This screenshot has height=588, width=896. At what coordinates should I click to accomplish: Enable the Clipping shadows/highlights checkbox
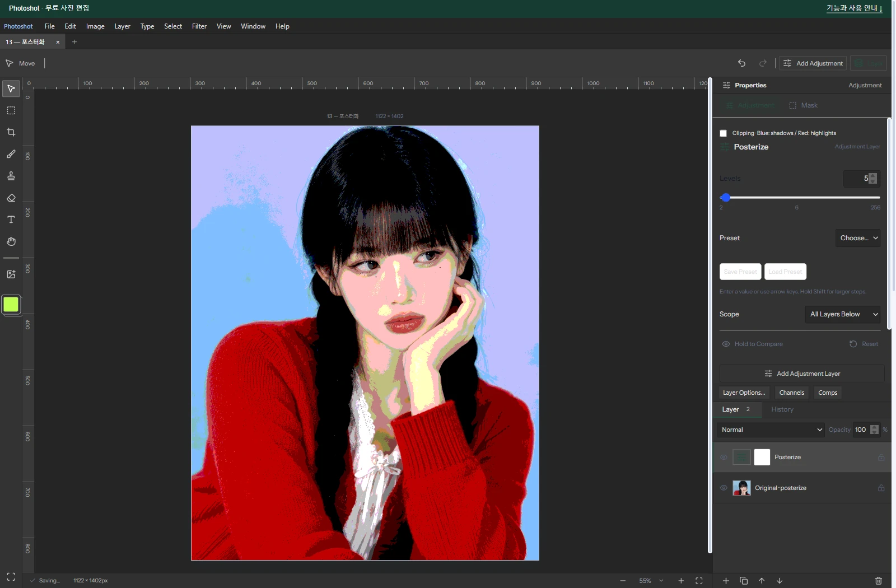click(723, 133)
